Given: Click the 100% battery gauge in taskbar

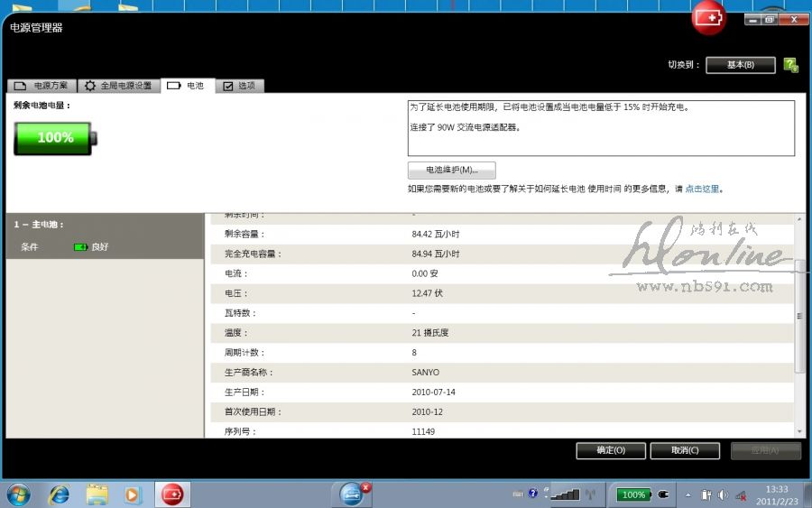Looking at the screenshot, I should pyautogui.click(x=633, y=494).
